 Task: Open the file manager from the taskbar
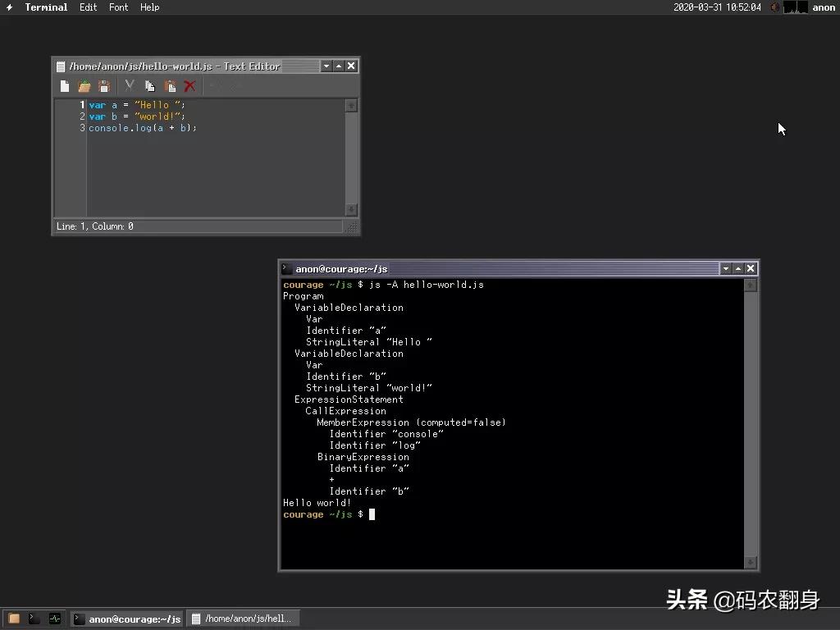click(12, 618)
